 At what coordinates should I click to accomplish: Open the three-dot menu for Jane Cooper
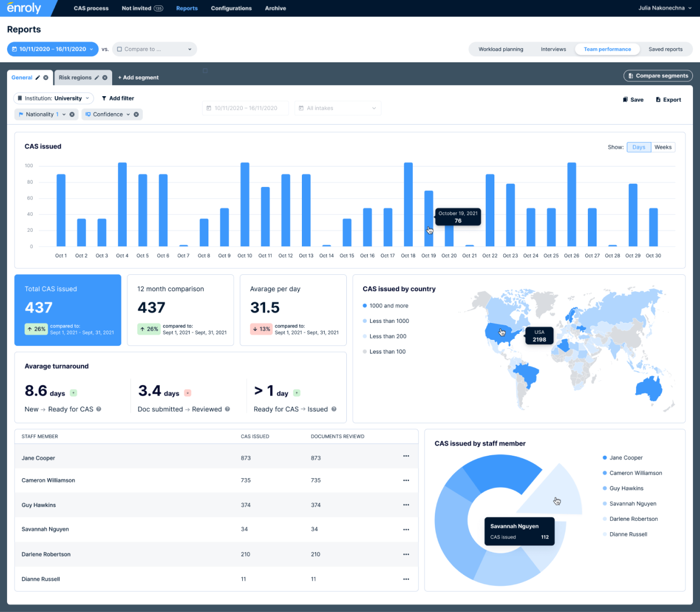pos(406,456)
